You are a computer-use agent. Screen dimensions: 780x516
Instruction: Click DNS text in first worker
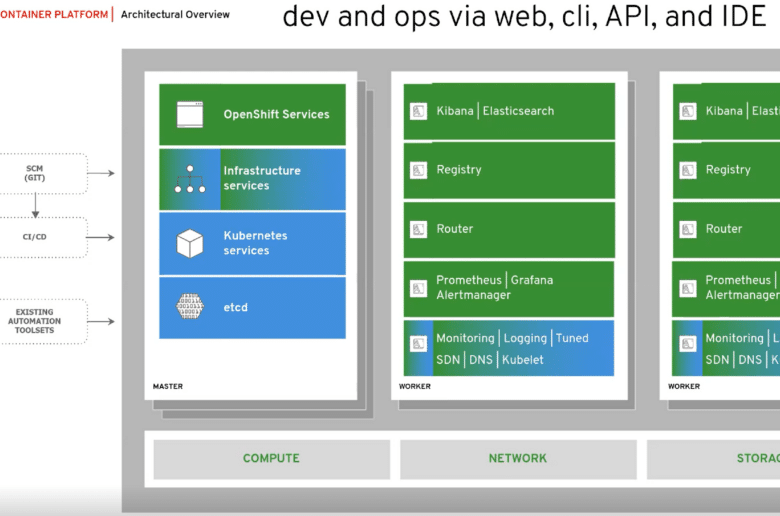[481, 360]
